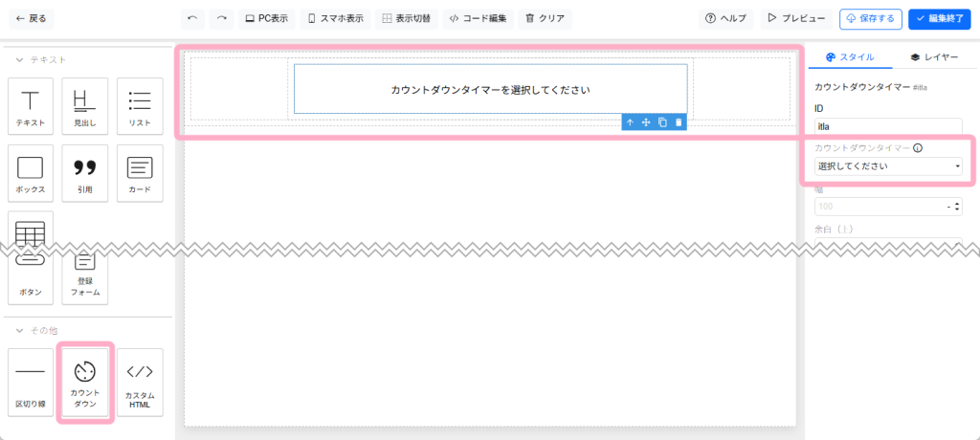Toggle 表示切替 display mode
The height and width of the screenshot is (440, 980).
coord(406,18)
